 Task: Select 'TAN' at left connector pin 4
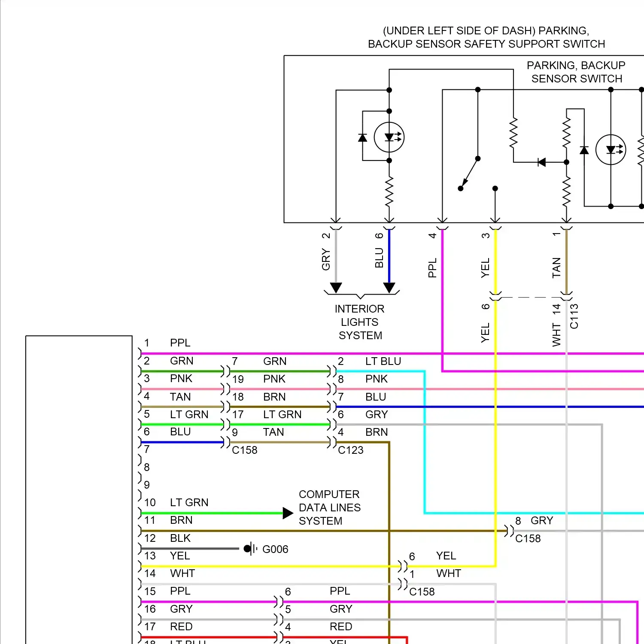tap(180, 397)
